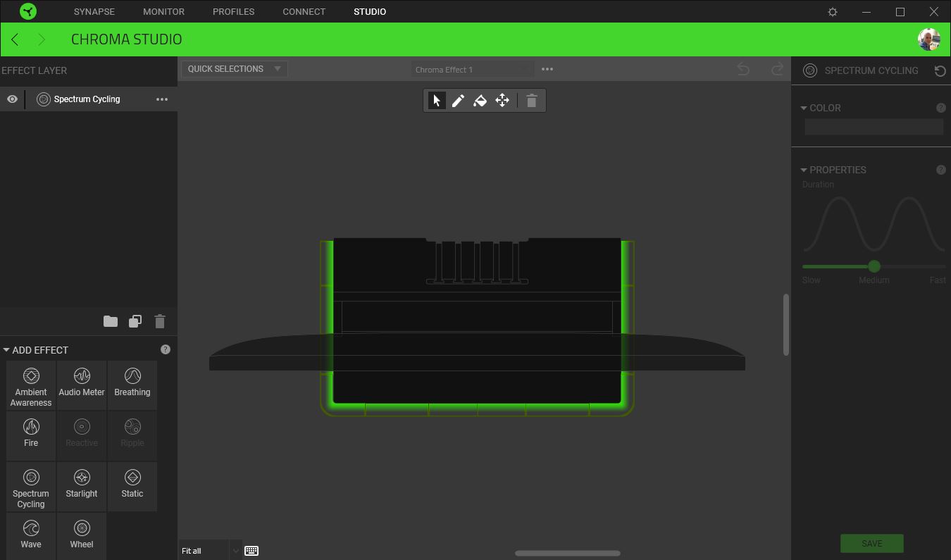Add the Wave effect

[x=31, y=537]
